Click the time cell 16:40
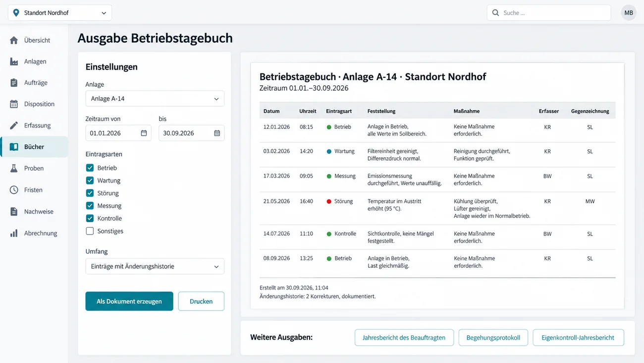The image size is (644, 363). click(306, 201)
